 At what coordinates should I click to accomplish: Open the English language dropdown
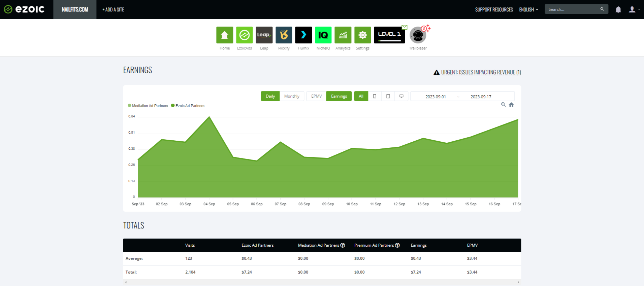click(x=528, y=9)
